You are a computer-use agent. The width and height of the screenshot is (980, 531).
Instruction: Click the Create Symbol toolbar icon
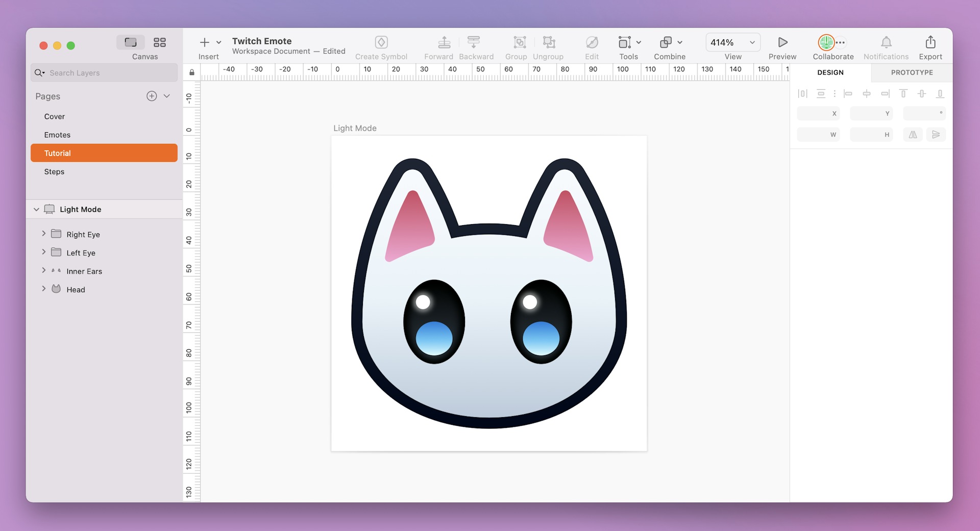[x=381, y=42]
